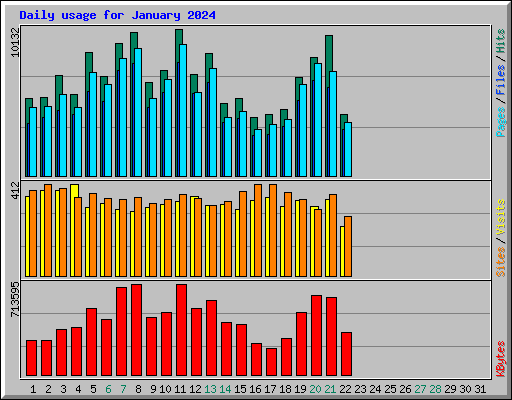Click the cyan Pages bar for day 16
The width and height of the screenshot is (512, 400).
258,153
